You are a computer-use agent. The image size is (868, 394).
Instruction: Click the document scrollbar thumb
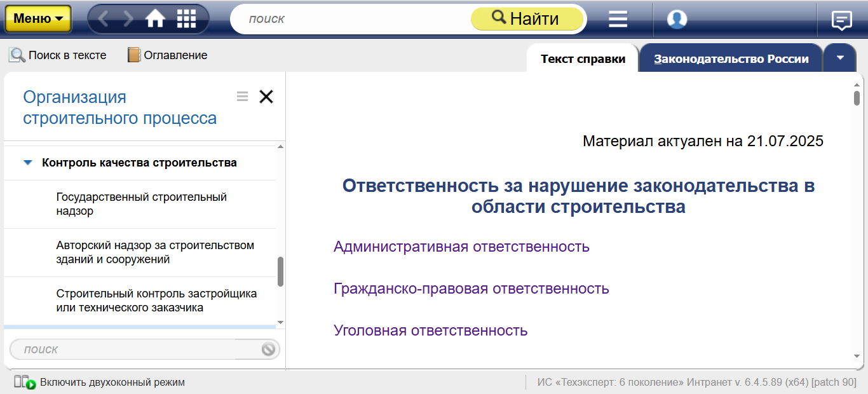857,98
